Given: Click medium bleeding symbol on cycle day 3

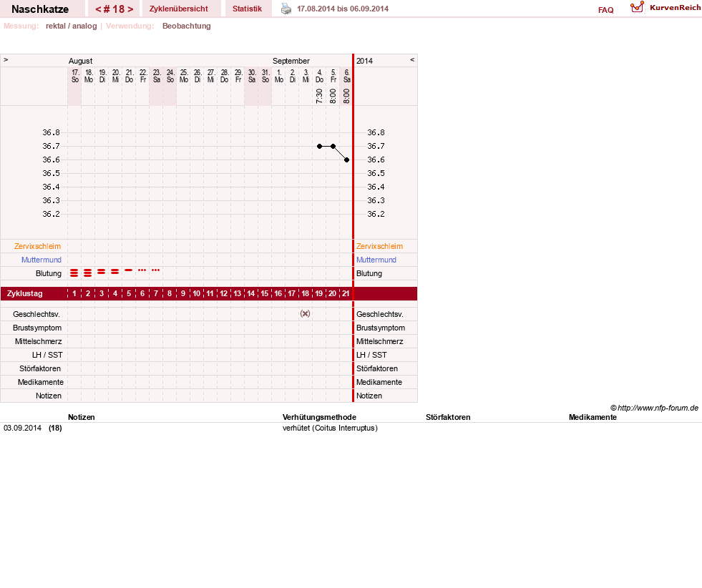Looking at the screenshot, I should (101, 272).
